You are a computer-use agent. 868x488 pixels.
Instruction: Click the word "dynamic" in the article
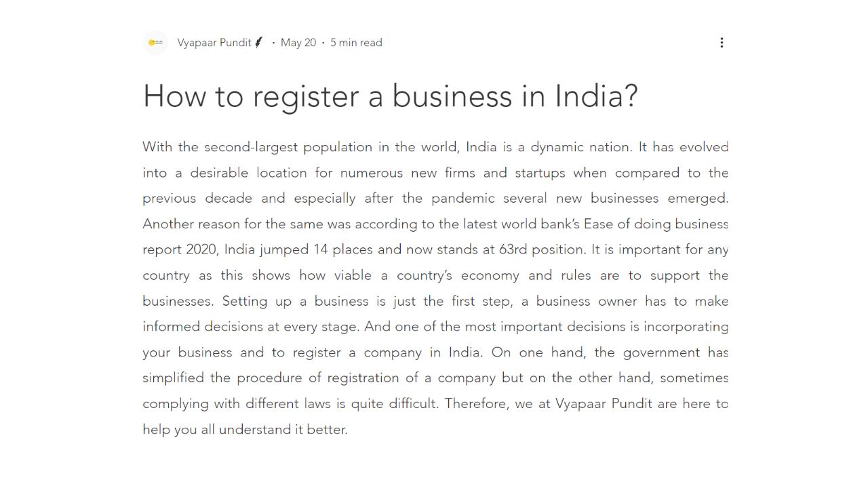point(556,147)
